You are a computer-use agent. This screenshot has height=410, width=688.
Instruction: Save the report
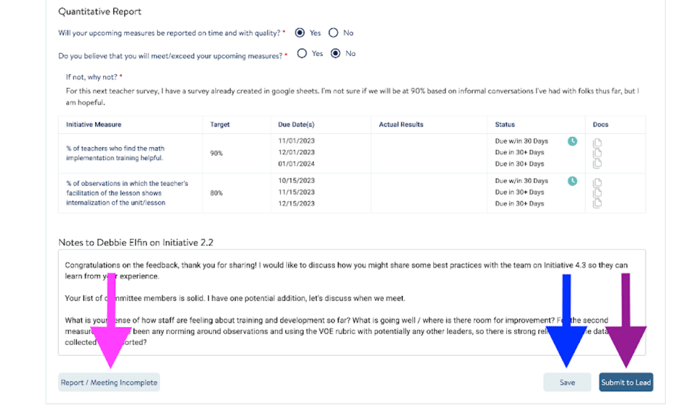pos(567,382)
